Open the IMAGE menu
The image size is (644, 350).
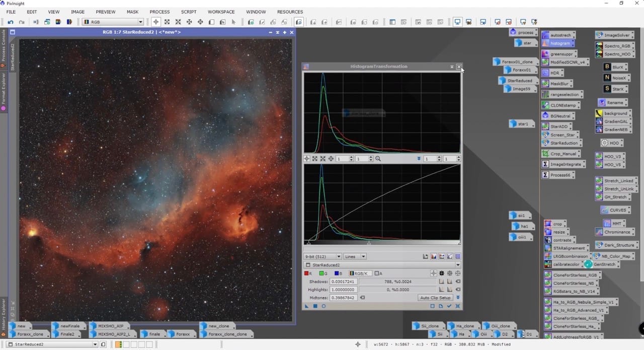pos(77,12)
